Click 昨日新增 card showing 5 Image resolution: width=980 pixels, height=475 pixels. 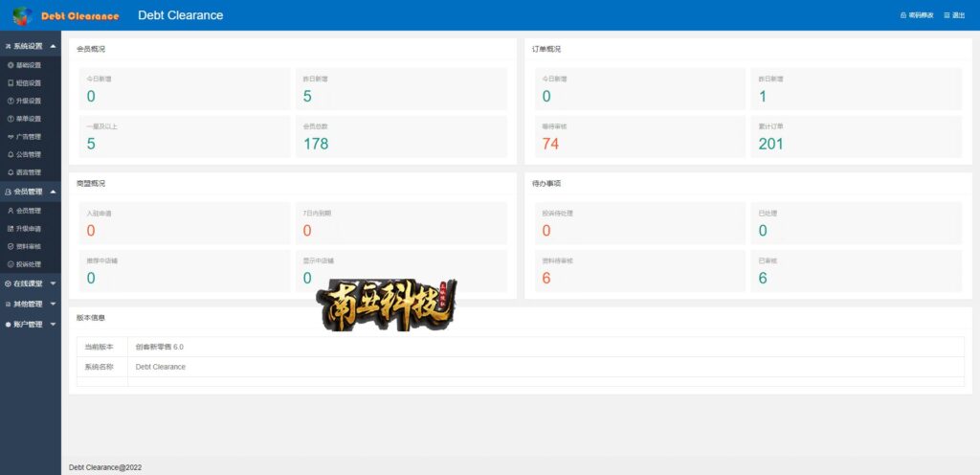[x=401, y=89]
